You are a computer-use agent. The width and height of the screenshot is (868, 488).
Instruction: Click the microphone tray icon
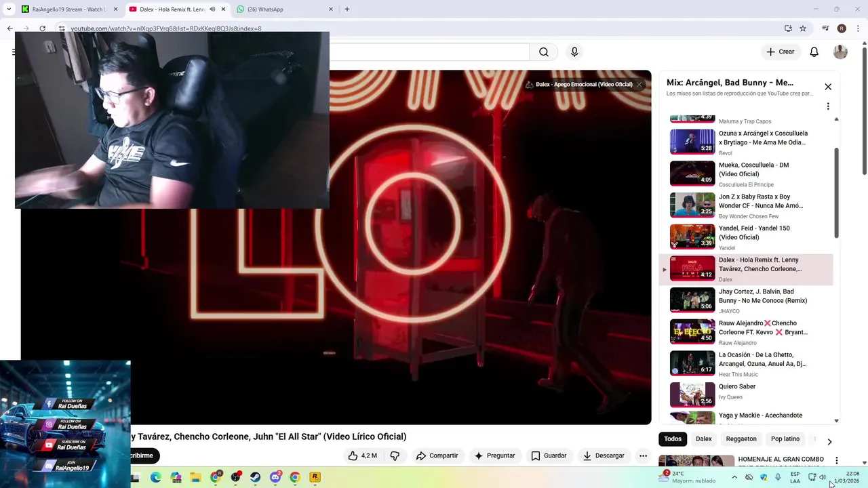[x=778, y=477]
